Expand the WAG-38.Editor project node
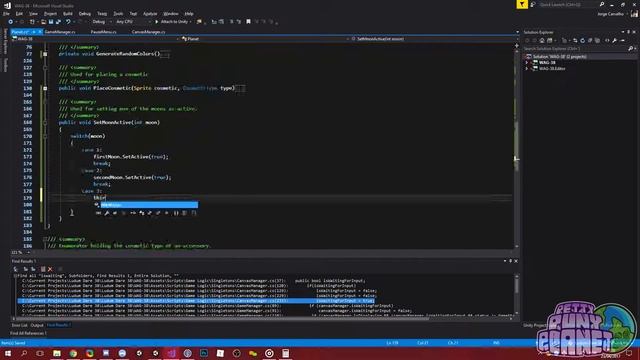 pos(527,69)
